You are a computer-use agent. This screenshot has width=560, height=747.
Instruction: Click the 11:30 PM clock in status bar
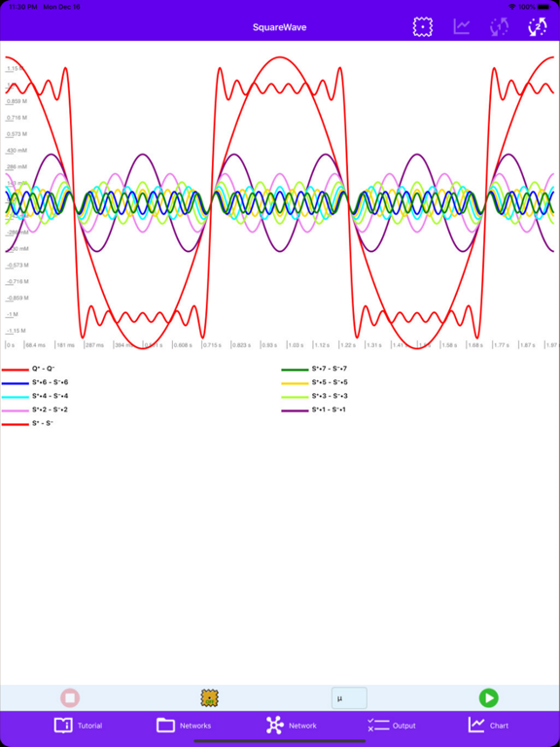22,7
